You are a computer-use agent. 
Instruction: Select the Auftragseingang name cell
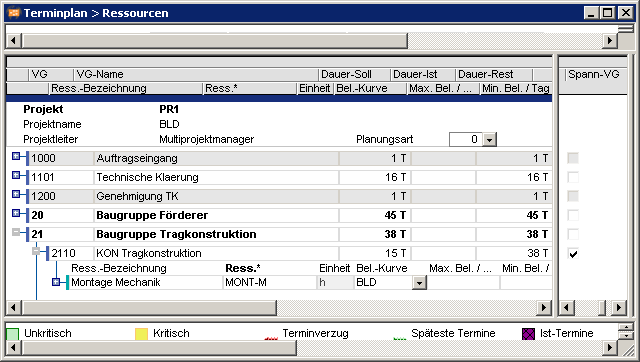[216, 158]
